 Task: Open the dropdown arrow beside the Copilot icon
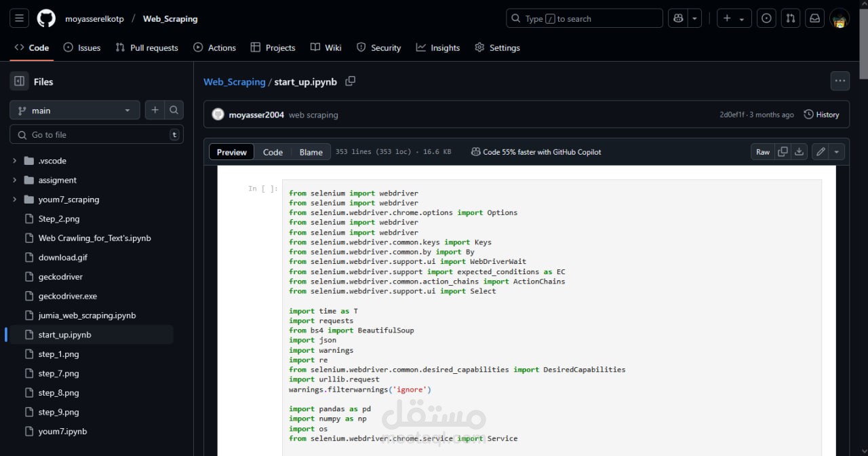694,18
